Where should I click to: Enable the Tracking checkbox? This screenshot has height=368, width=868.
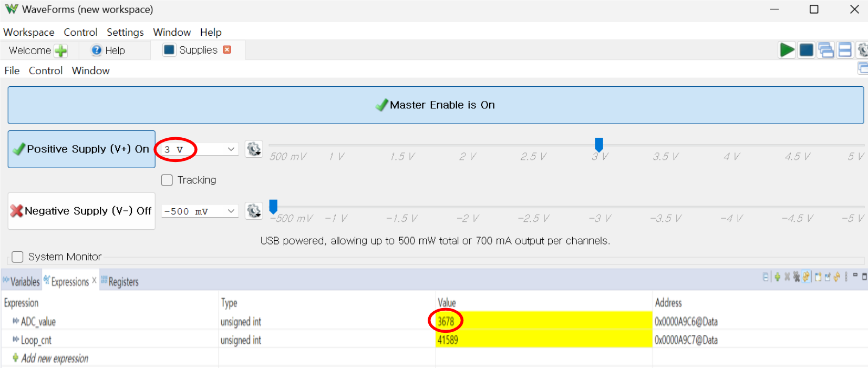[167, 180]
